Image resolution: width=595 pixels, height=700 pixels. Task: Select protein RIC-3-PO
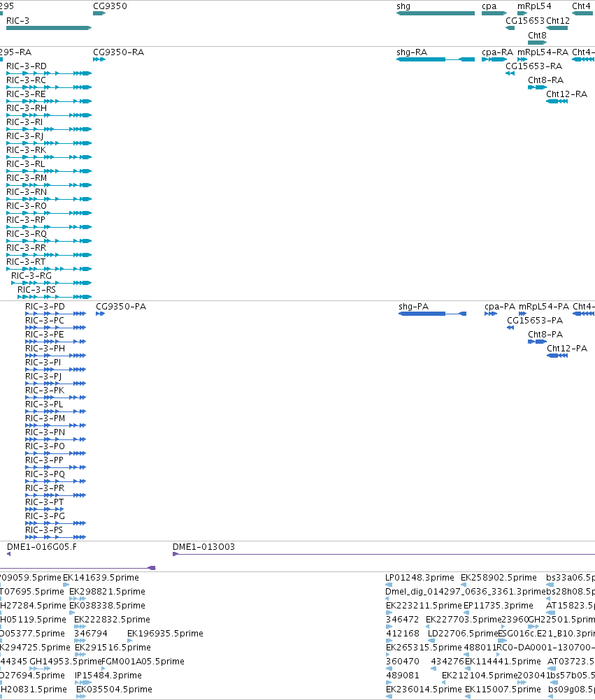click(x=55, y=453)
